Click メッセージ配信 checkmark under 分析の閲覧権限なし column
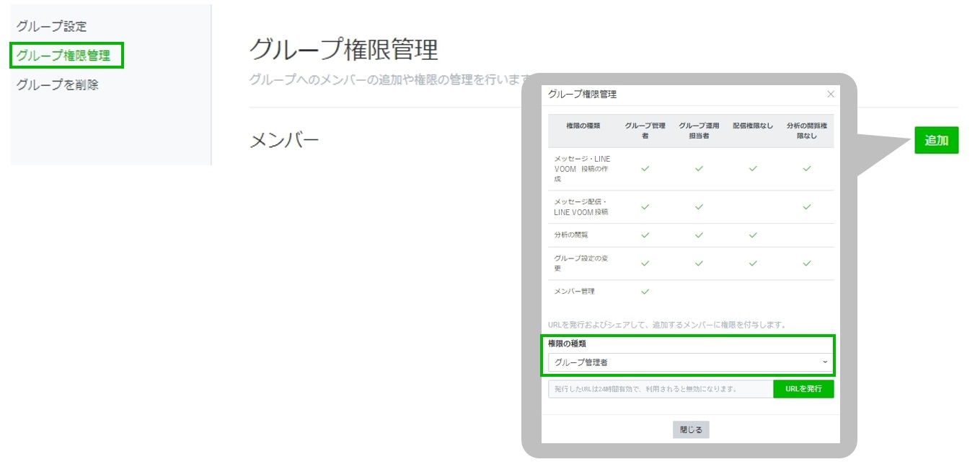Screen dimensions: 980x467 click(x=807, y=207)
